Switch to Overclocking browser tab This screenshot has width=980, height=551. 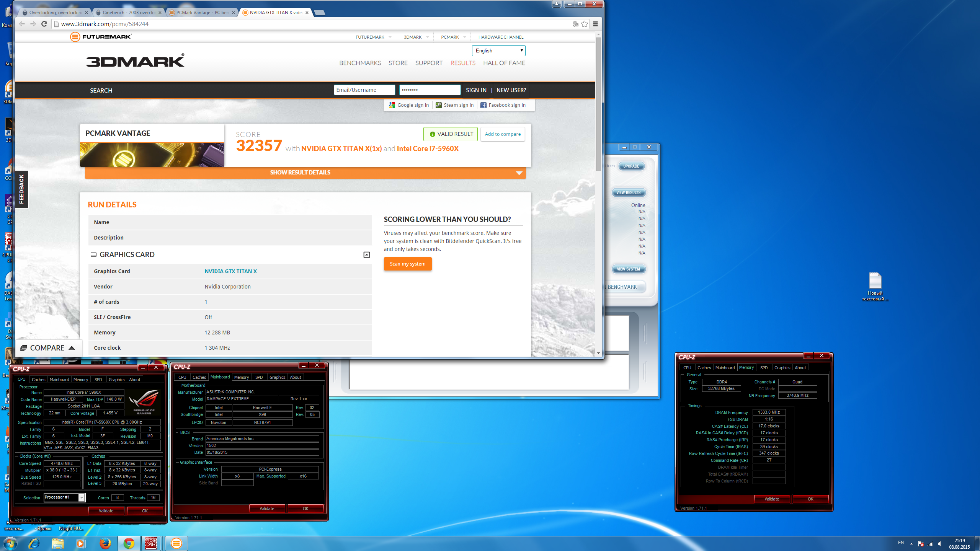pyautogui.click(x=55, y=13)
